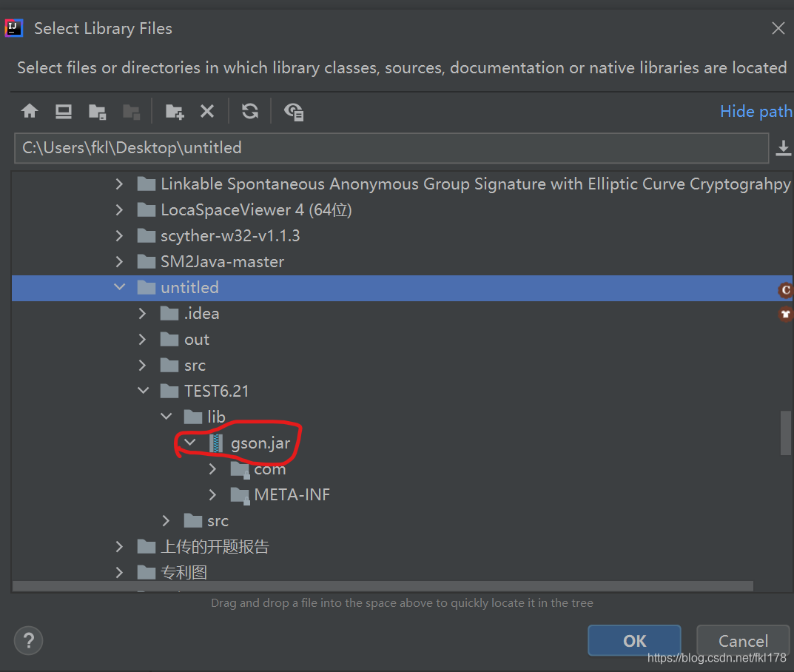Image resolution: width=794 pixels, height=672 pixels.
Task: Refresh the file tree
Action: (x=250, y=111)
